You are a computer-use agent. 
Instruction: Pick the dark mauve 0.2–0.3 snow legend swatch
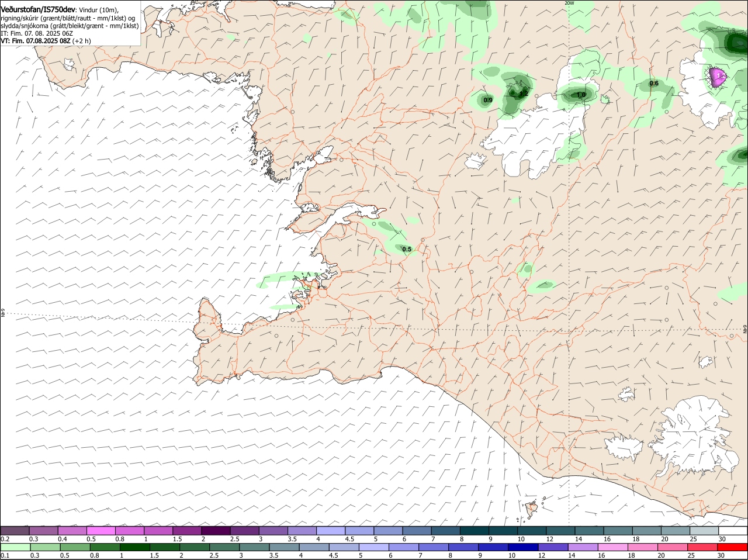pyautogui.click(x=15, y=530)
